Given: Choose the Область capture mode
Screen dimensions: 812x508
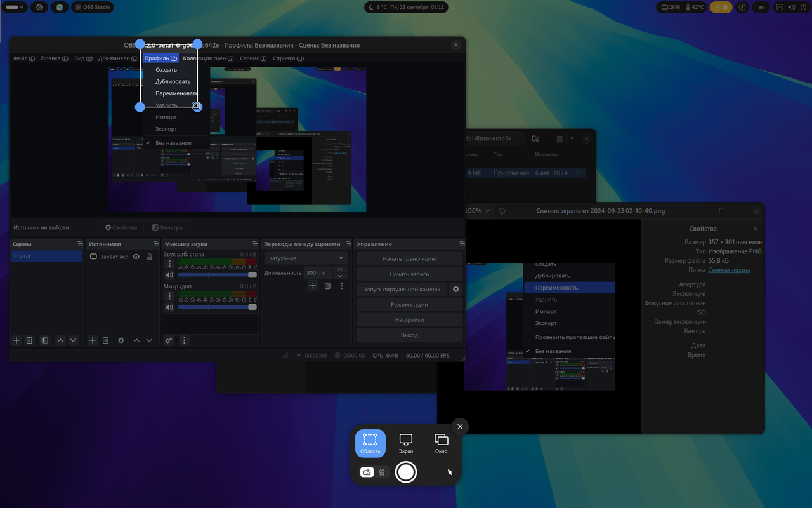Looking at the screenshot, I should (x=370, y=443).
